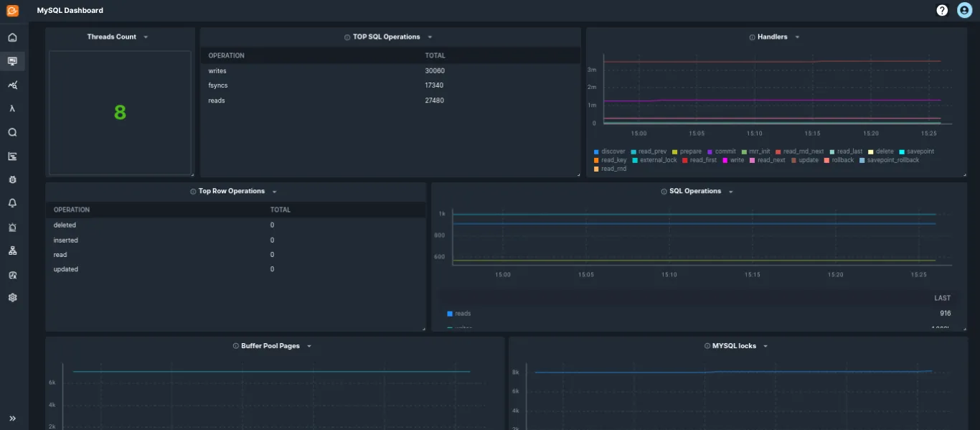Toggle the read_prev series in Handlers legend
980x430 pixels.
tap(649, 151)
